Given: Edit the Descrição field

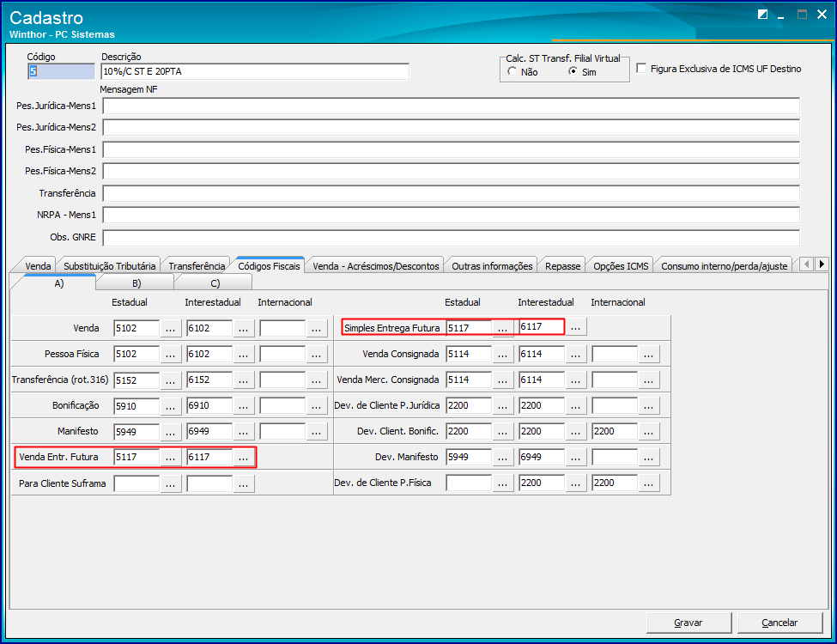Looking at the screenshot, I should click(x=255, y=71).
